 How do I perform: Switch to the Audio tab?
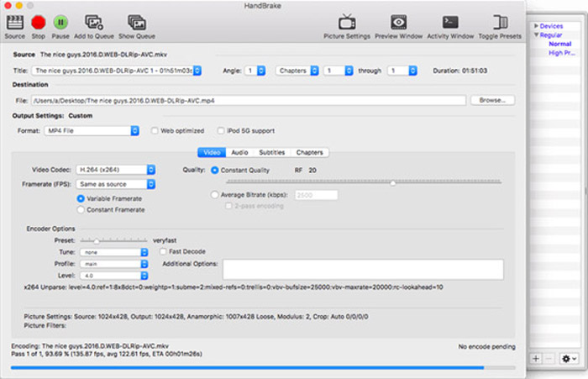coord(239,152)
